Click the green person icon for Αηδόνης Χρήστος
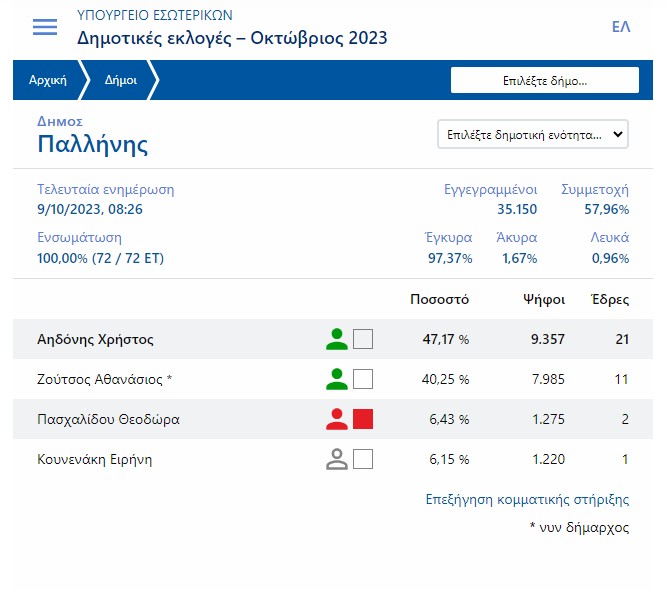The width and height of the screenshot is (668, 590). coord(337,339)
